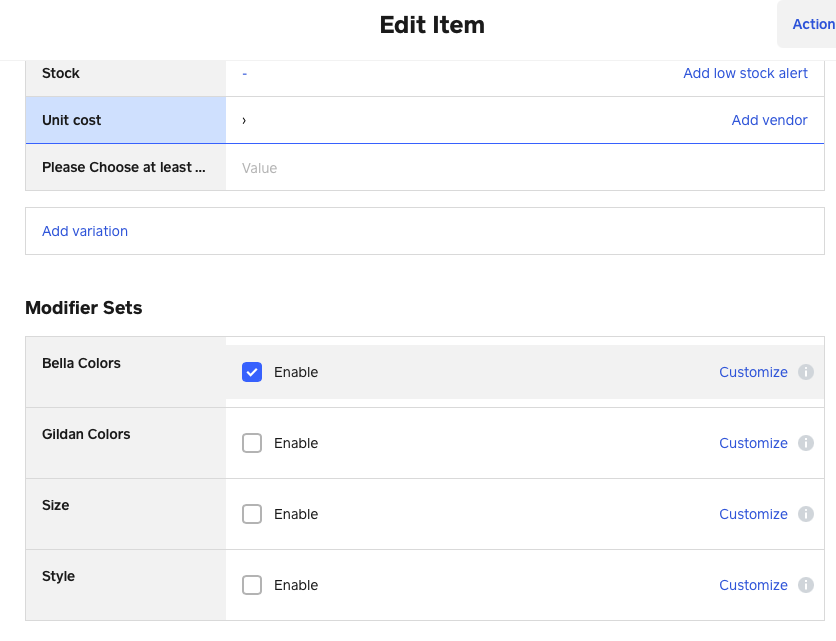Screen dimensions: 836x641
Task: Enable the Size modifier set
Action: click(252, 514)
